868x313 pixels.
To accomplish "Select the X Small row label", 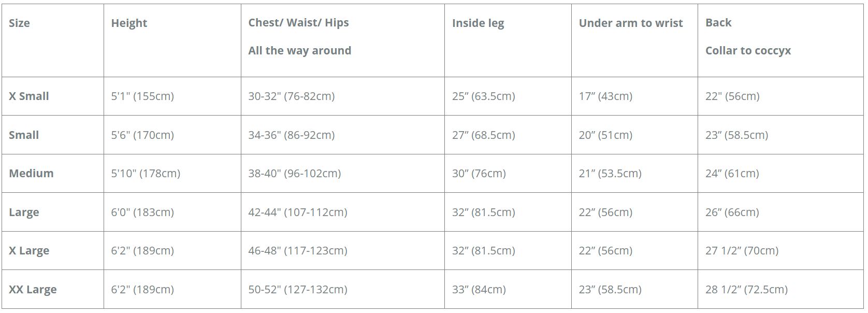I will [29, 96].
